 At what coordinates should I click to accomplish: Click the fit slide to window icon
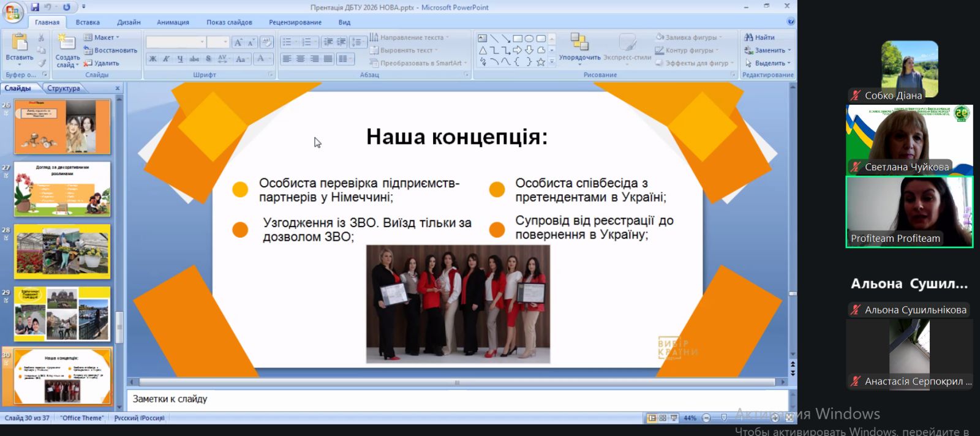[790, 418]
